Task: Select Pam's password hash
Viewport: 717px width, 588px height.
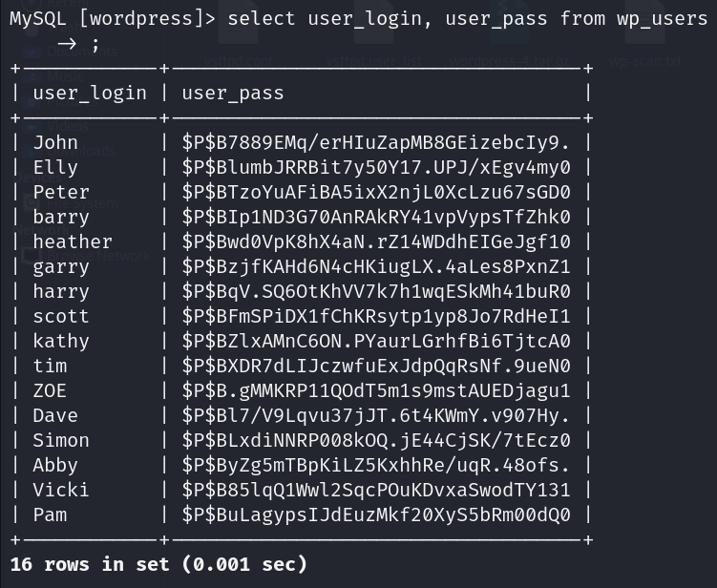Action: [x=376, y=514]
